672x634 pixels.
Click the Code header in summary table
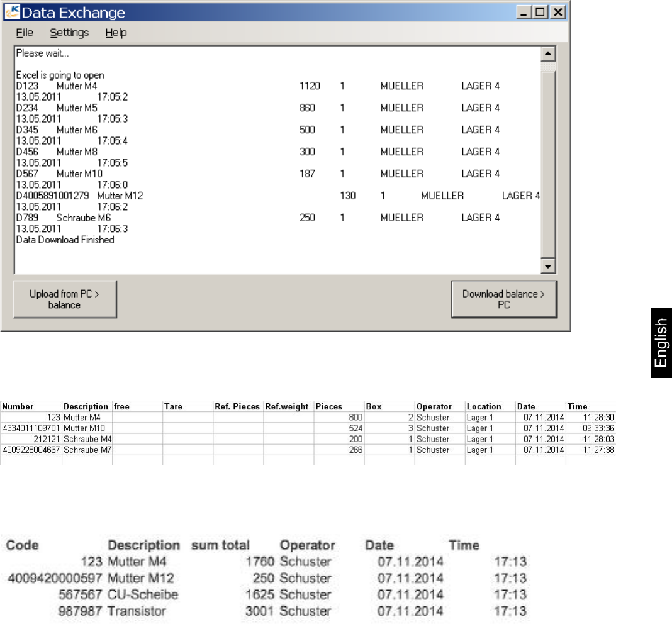tap(22, 545)
